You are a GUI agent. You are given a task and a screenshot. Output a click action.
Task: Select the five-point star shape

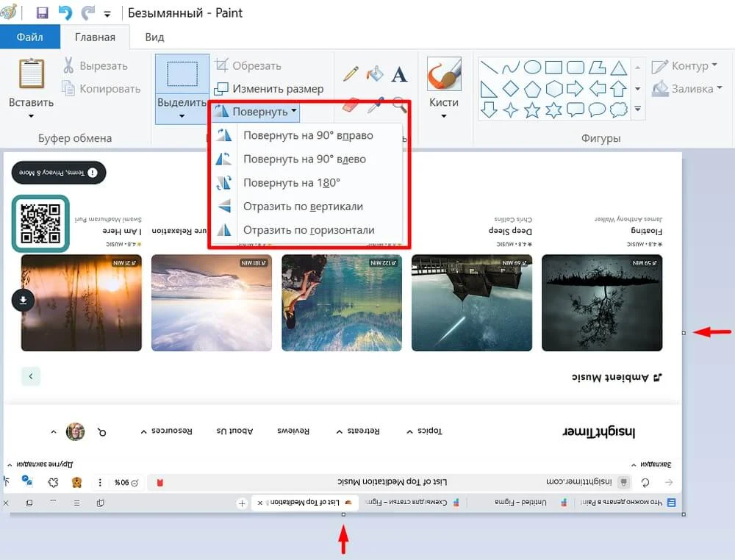[x=532, y=110]
